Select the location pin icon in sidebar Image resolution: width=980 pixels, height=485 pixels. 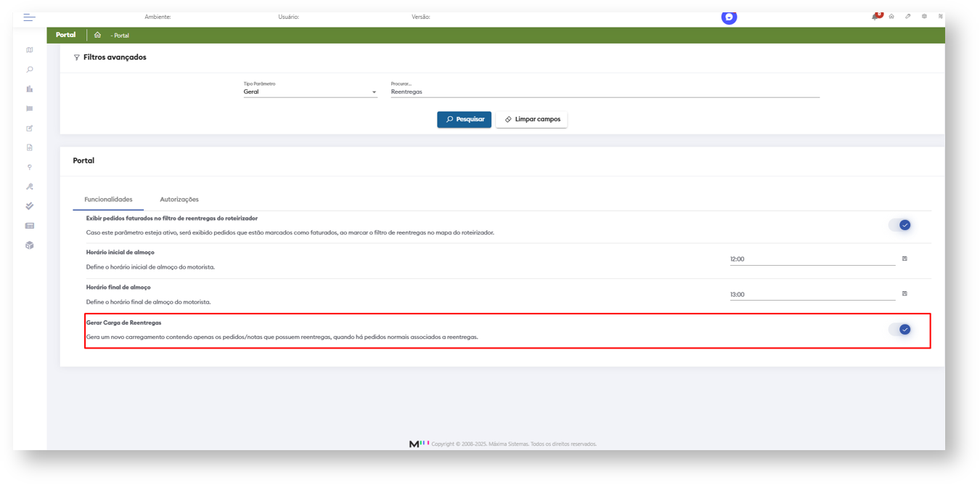pos(30,167)
